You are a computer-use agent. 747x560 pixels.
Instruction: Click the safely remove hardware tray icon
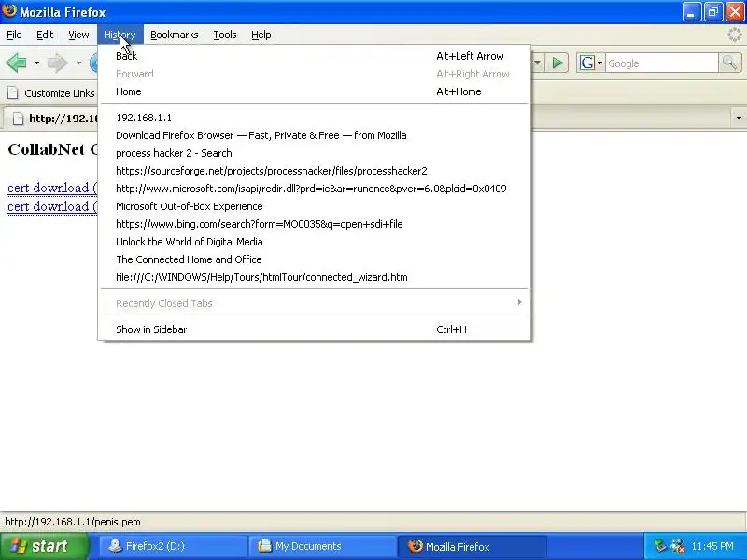(660, 546)
